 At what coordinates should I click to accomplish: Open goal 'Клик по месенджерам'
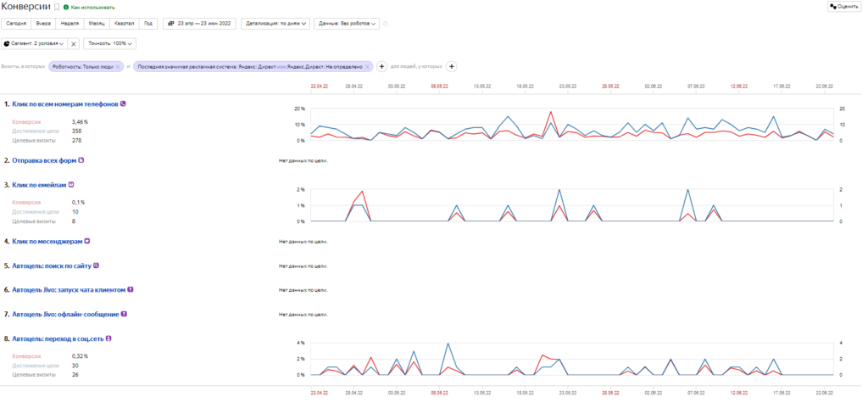click(47, 242)
